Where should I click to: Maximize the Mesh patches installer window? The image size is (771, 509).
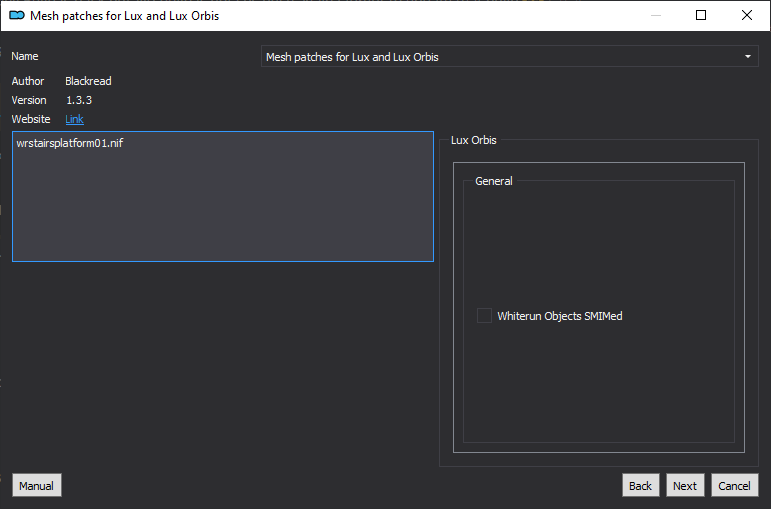[x=701, y=15]
